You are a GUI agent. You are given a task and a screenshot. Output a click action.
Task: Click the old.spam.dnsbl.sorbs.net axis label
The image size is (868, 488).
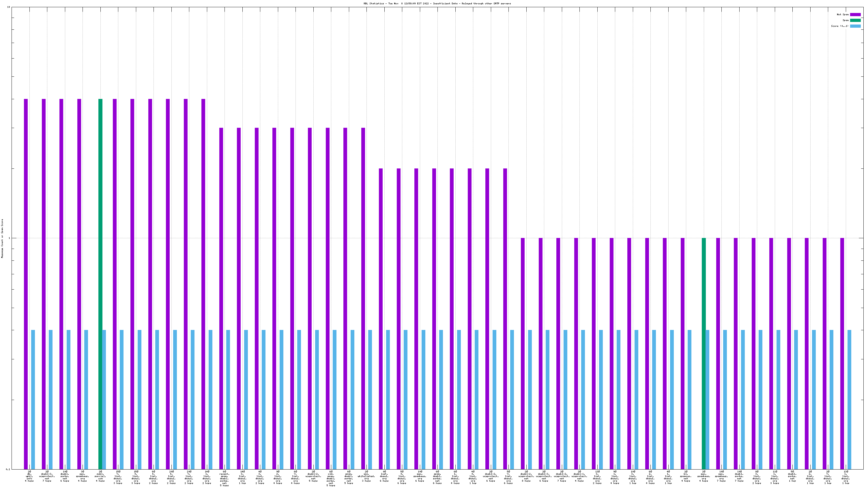331,478
